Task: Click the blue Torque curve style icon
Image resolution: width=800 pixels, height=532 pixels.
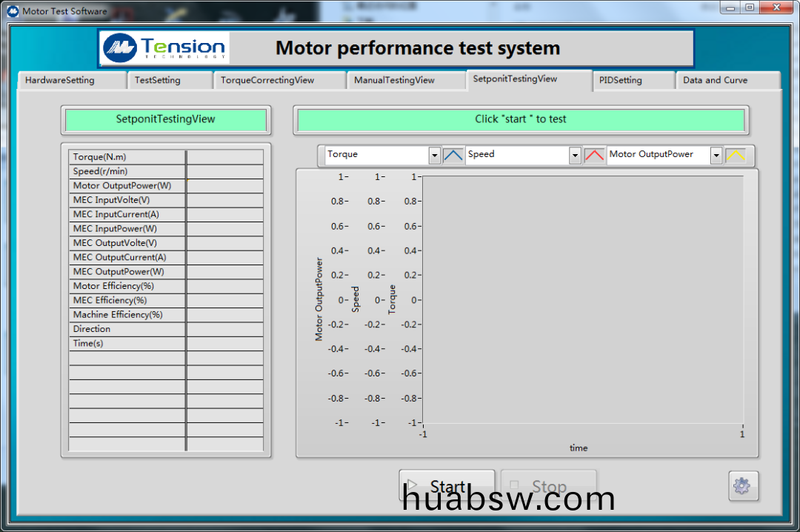Action: 453,156
